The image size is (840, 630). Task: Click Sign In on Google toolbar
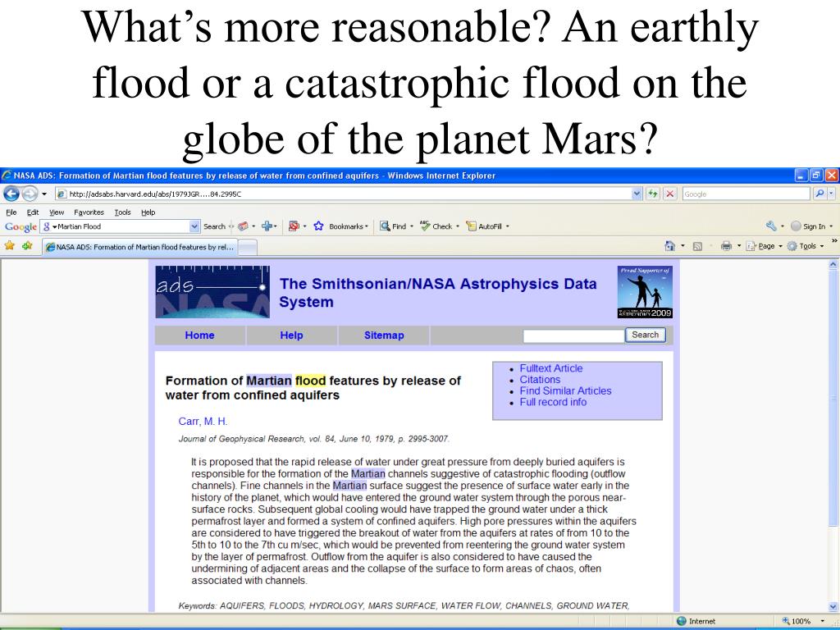pos(808,226)
